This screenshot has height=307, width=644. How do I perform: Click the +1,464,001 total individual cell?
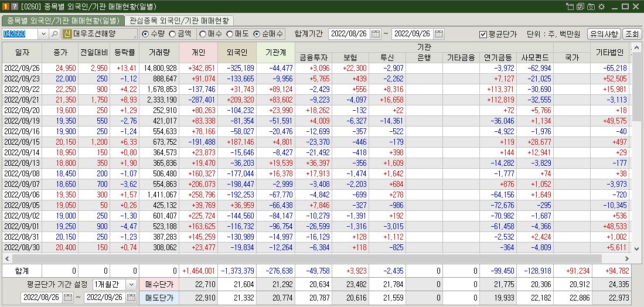pyautogui.click(x=199, y=271)
